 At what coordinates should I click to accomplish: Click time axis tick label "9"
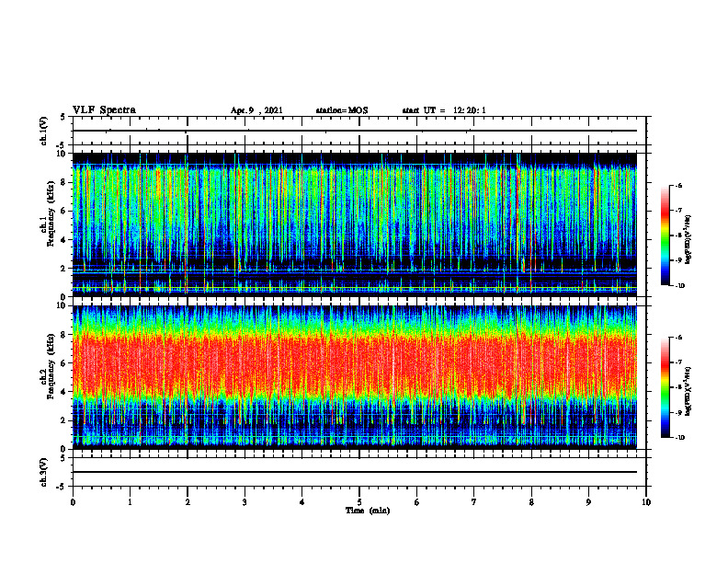[588, 502]
